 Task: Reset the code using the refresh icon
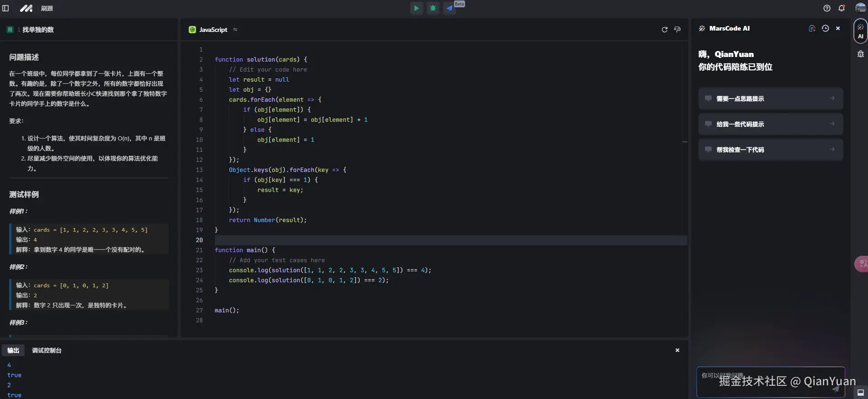(664, 30)
